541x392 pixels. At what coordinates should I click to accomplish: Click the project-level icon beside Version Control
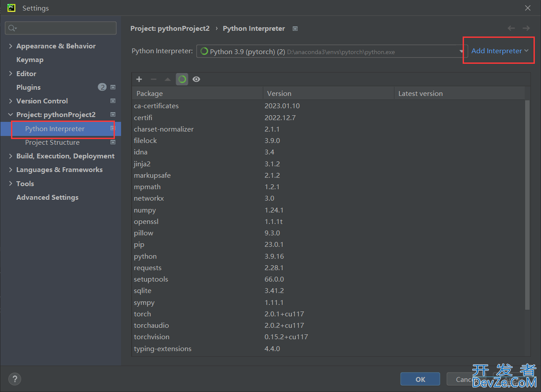(113, 101)
